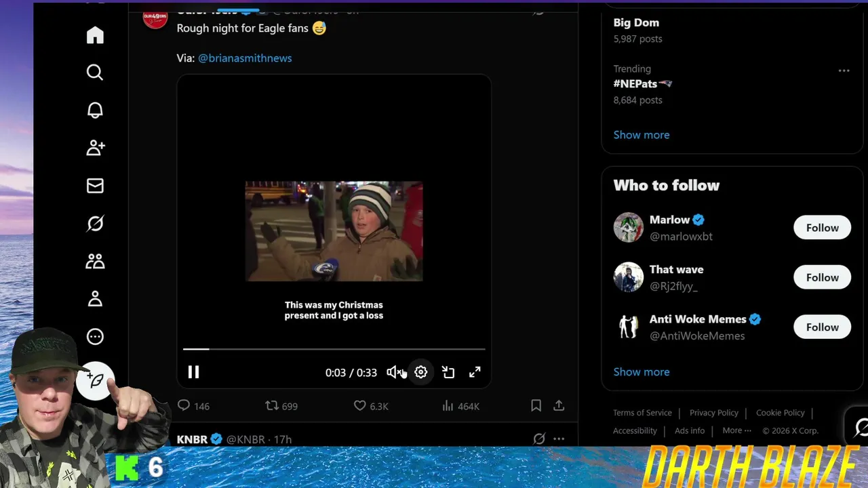This screenshot has height=488, width=868.
Task: Click the video frame thumbnail
Action: click(334, 231)
